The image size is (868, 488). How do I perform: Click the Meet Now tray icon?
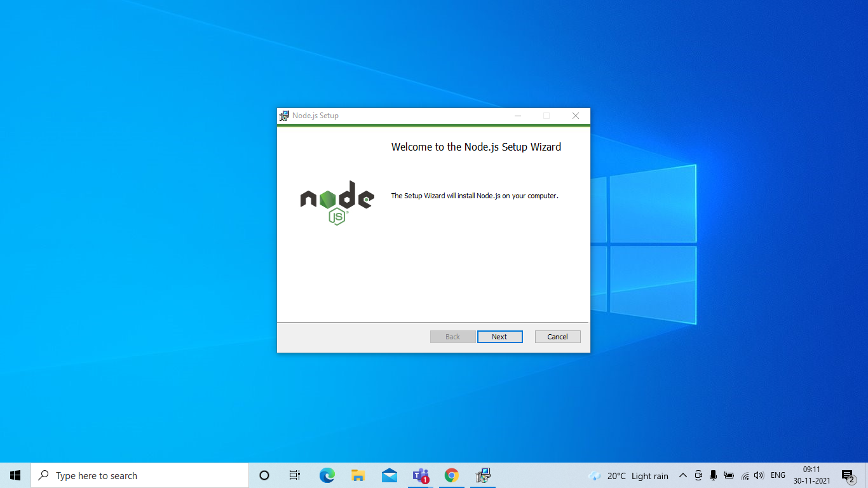click(x=698, y=476)
